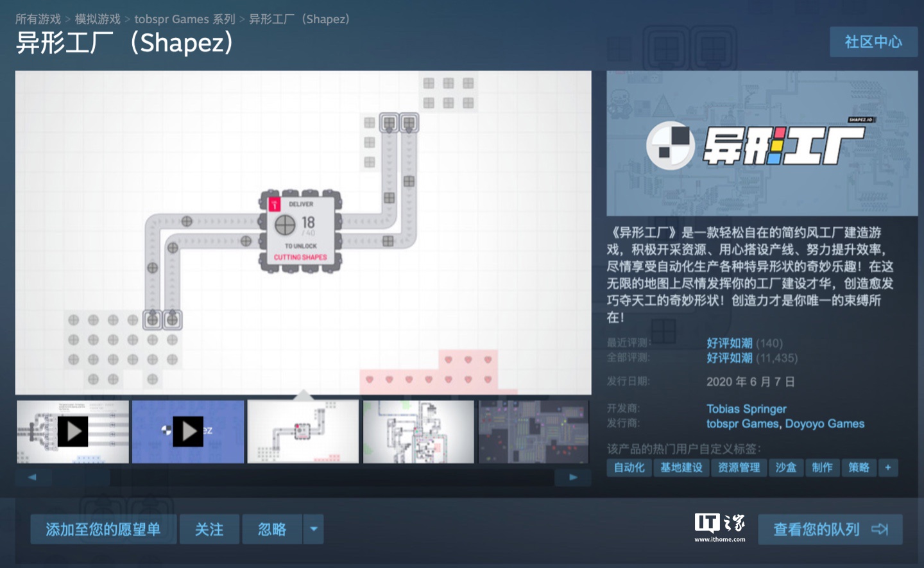
Task: Click 添加至您的愿望单 button
Action: [103, 529]
